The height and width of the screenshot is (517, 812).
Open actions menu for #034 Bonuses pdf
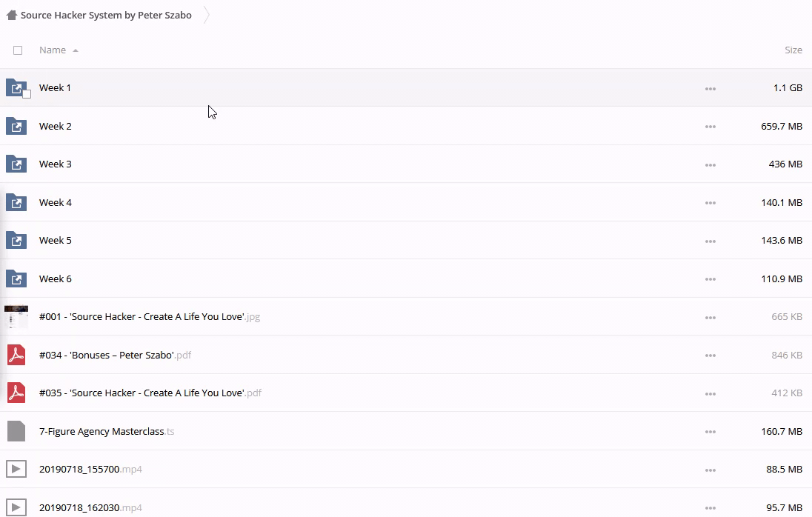point(710,356)
